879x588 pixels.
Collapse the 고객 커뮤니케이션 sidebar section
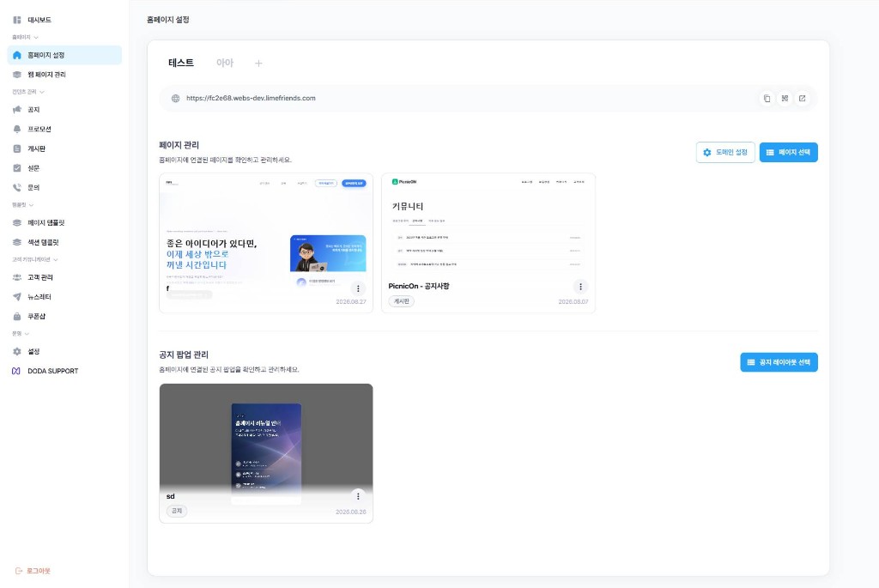[x=34, y=259]
